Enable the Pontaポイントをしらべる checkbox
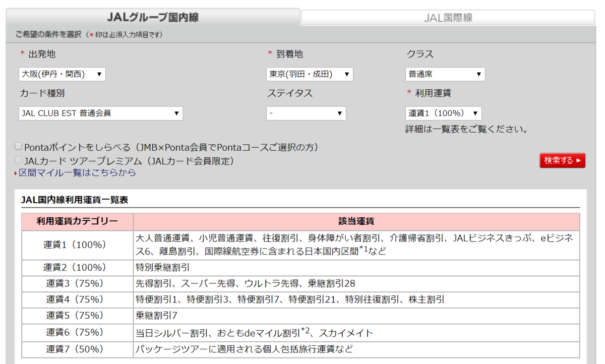The width and height of the screenshot is (605, 364). pyautogui.click(x=19, y=147)
